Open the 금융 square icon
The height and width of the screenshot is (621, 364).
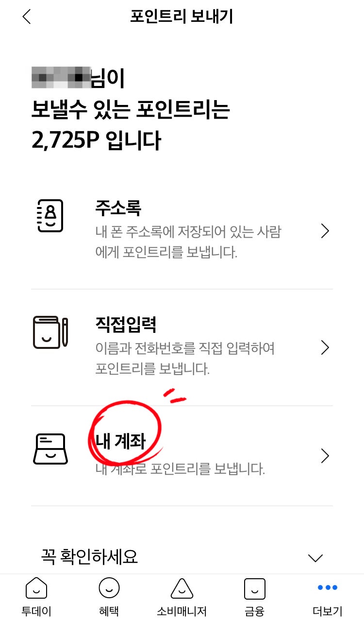255,588
